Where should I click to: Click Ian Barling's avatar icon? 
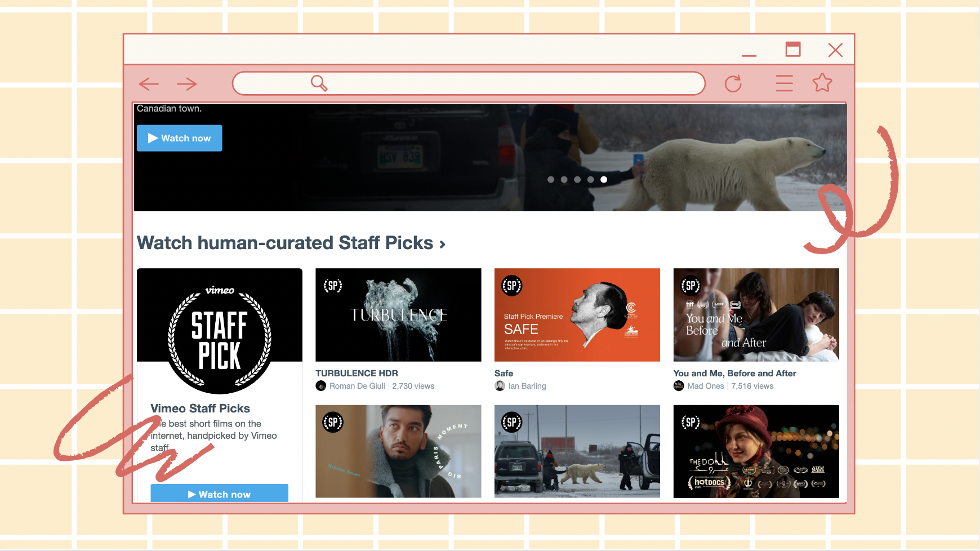[500, 386]
